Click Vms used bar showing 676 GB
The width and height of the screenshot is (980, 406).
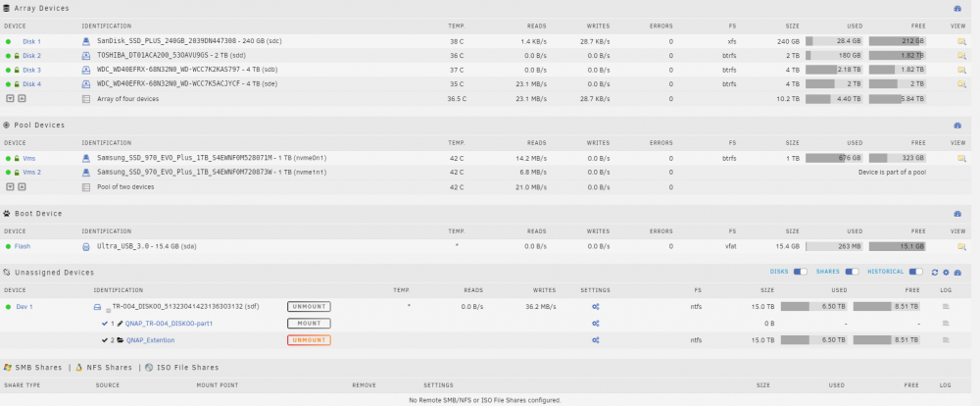click(x=834, y=158)
